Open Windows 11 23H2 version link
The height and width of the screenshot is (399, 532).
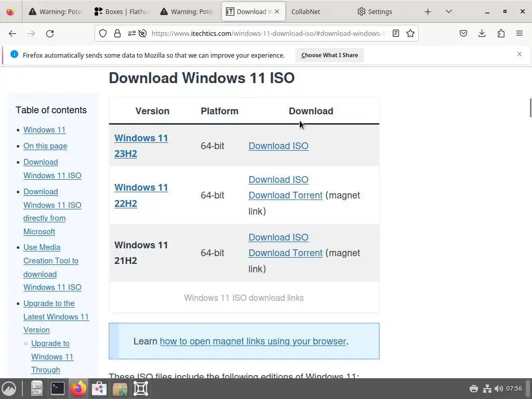[141, 146]
